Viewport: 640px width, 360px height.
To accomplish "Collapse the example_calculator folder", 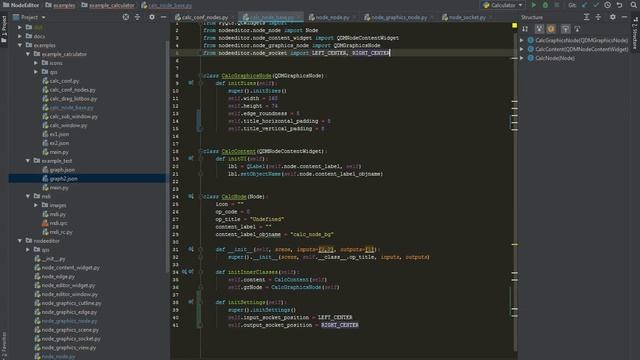I will 28,54.
